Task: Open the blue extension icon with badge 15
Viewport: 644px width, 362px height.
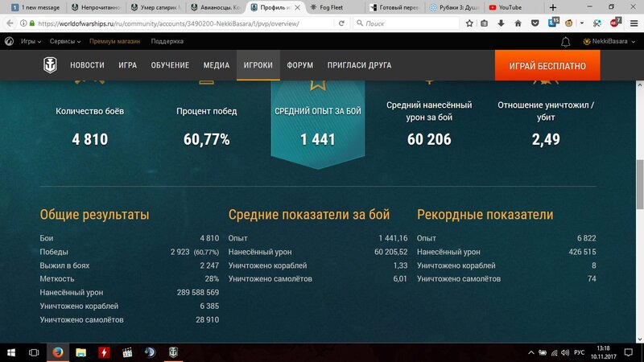Action: 553,23
